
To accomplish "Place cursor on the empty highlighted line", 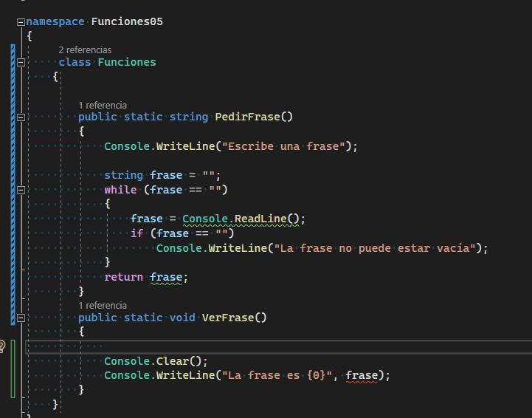I will point(278,346).
